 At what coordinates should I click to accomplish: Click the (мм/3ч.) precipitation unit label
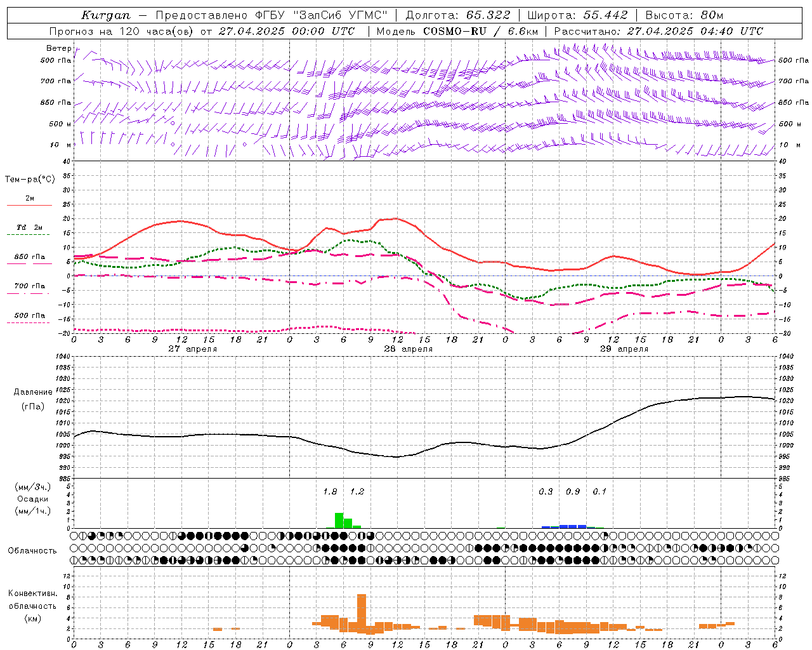pos(33,487)
